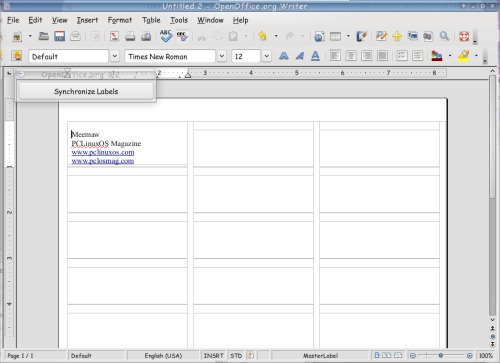Screen dimensions: 500x363
Task: Select Justified alignment
Action: pyautogui.click(x=382, y=56)
